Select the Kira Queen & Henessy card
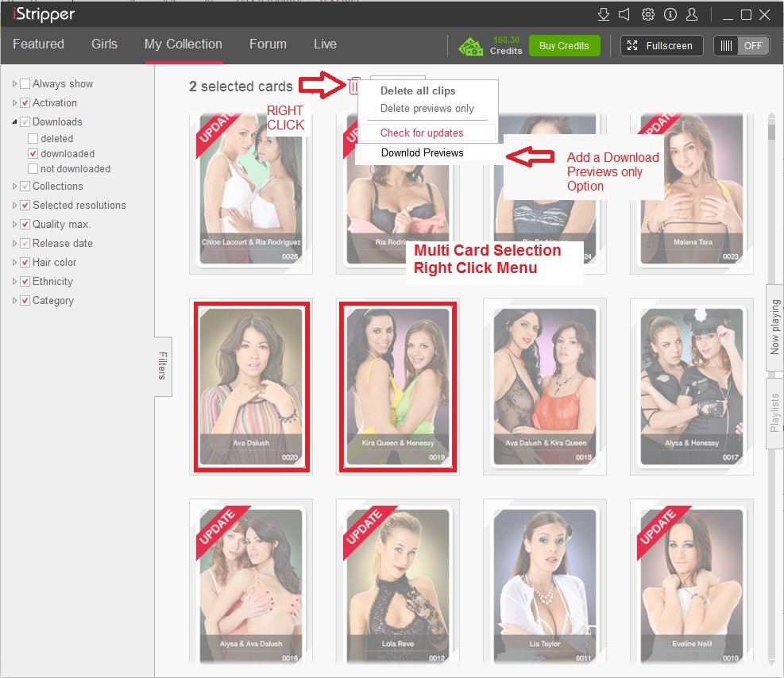The width and height of the screenshot is (784, 678). [x=398, y=386]
